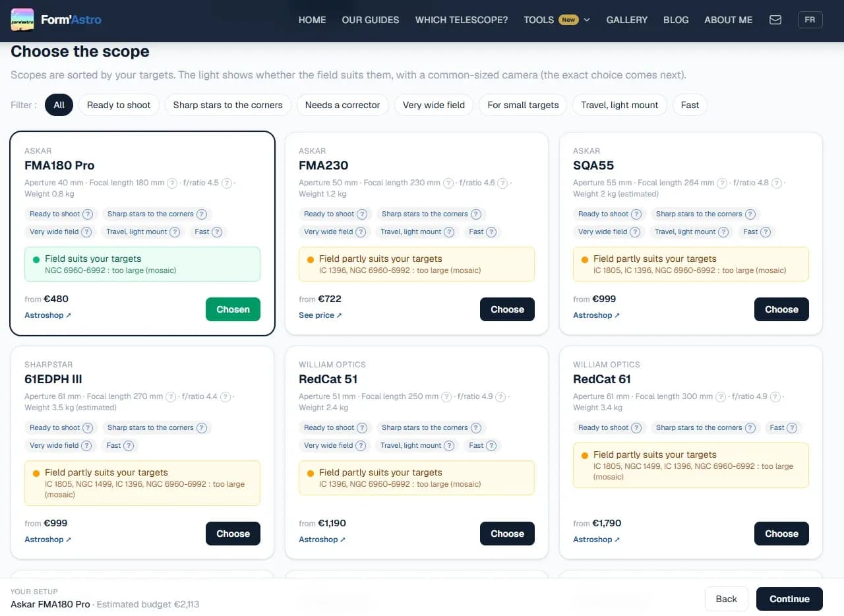Choose the Sharpstar 61EDPH III scope
Image resolution: width=844 pixels, height=616 pixels.
tap(233, 534)
